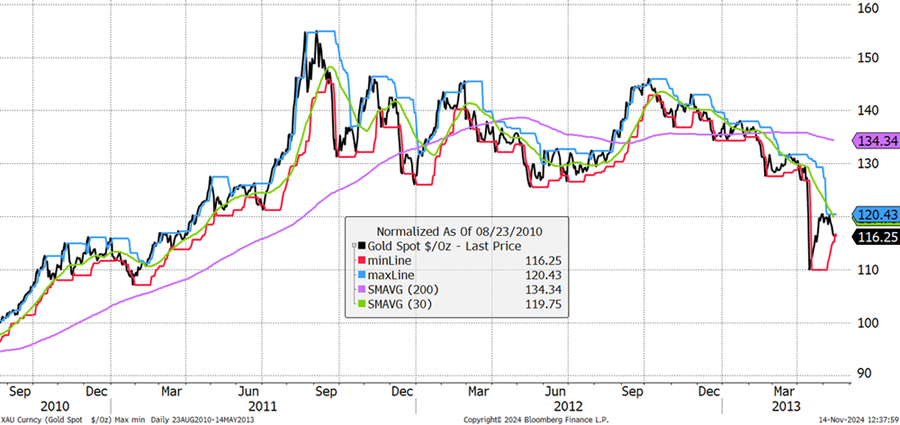
Task: Click the 110 y-axis label
Action: point(870,269)
